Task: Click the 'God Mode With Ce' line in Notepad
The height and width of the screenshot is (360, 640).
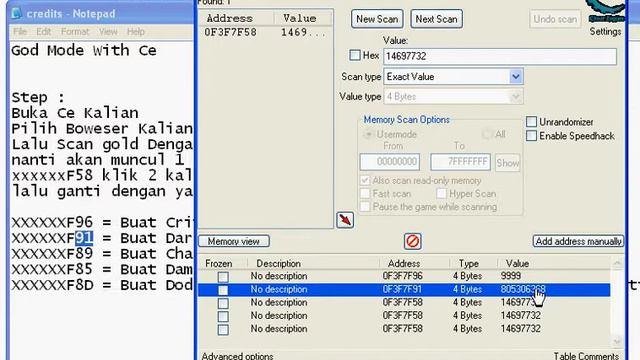Action: point(84,51)
